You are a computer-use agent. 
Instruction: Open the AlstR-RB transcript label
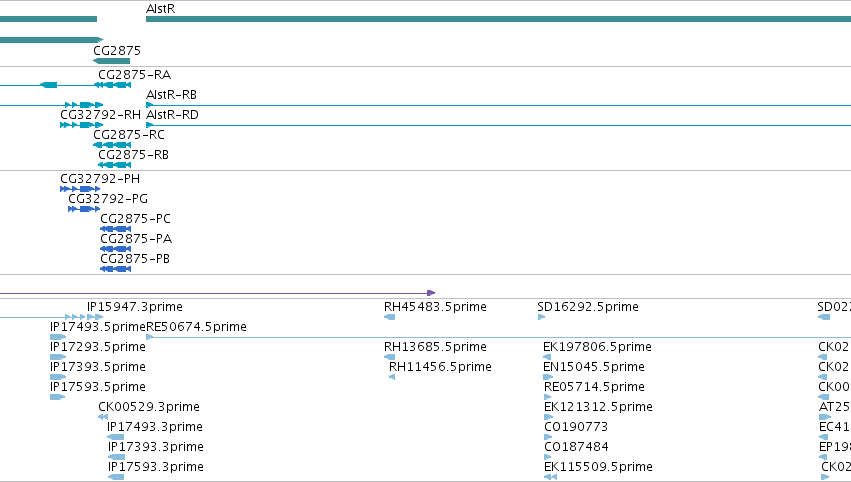pos(172,94)
